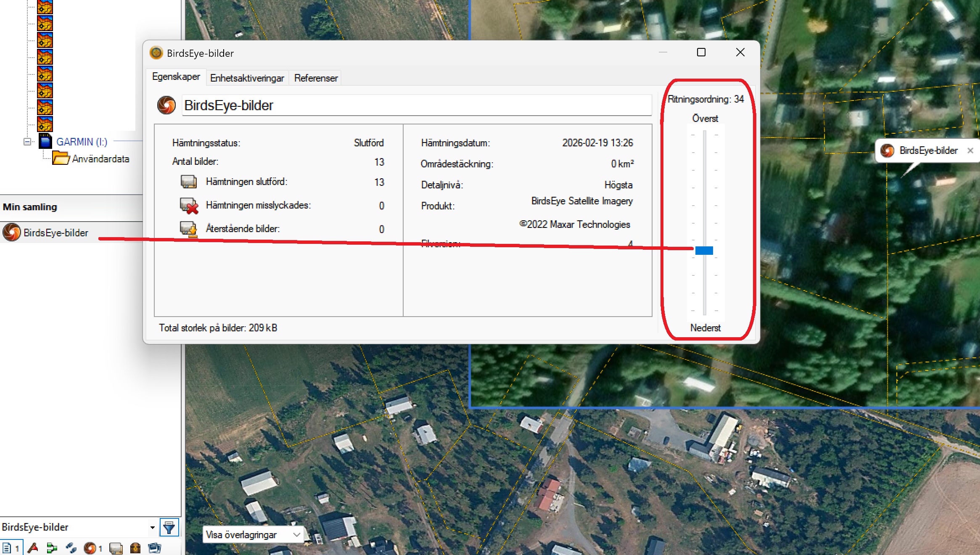Show routes with the green nodes filter

click(x=52, y=548)
